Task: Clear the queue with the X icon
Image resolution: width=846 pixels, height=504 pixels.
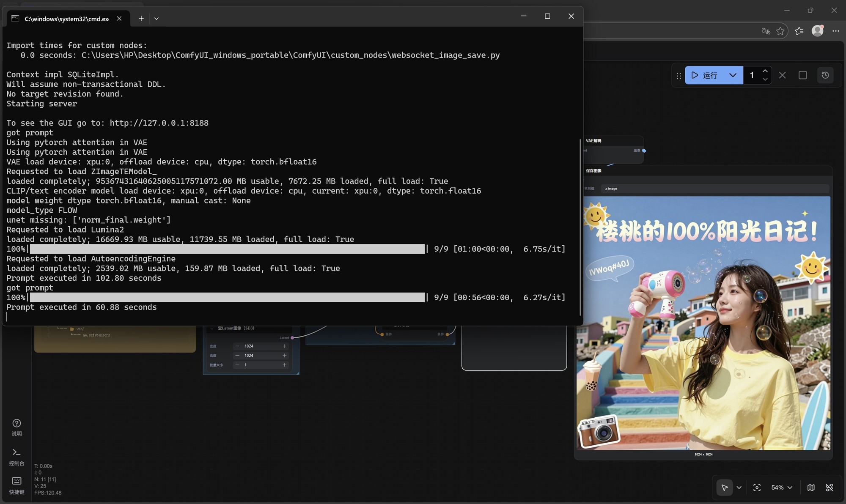Action: [782, 75]
